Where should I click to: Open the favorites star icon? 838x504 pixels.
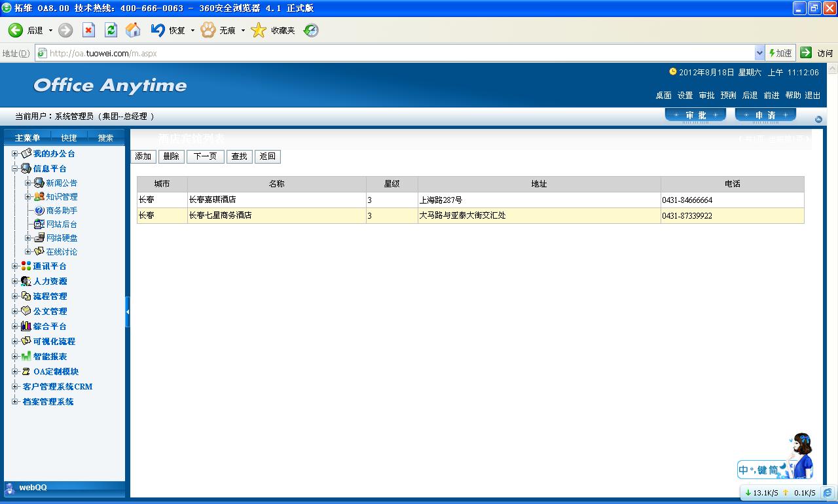pos(259,30)
